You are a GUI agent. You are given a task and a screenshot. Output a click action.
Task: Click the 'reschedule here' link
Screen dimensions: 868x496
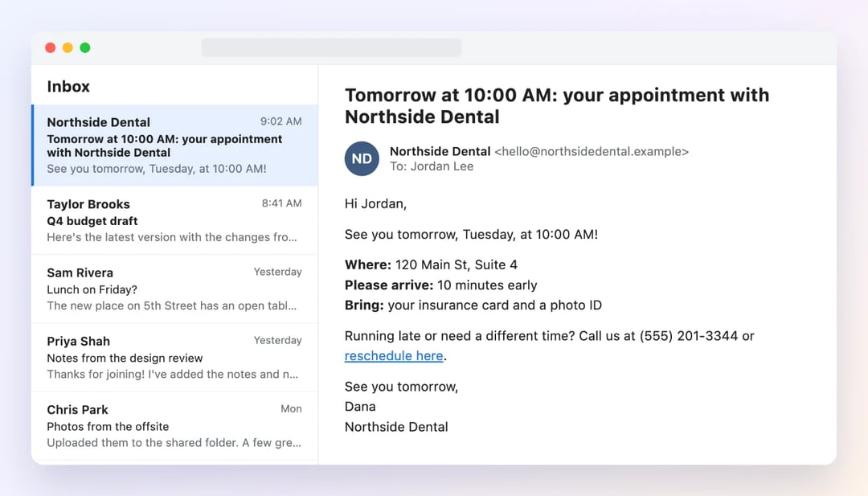(394, 355)
